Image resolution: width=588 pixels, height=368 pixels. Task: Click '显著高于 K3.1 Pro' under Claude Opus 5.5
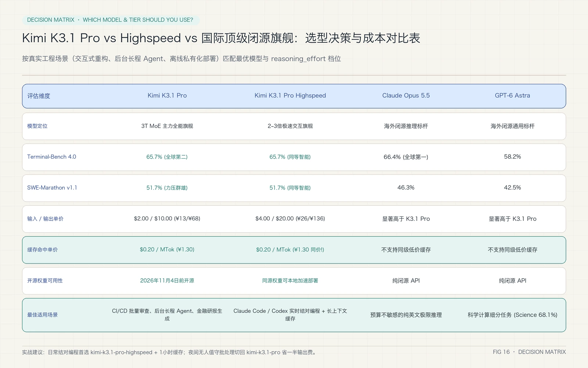tap(406, 219)
